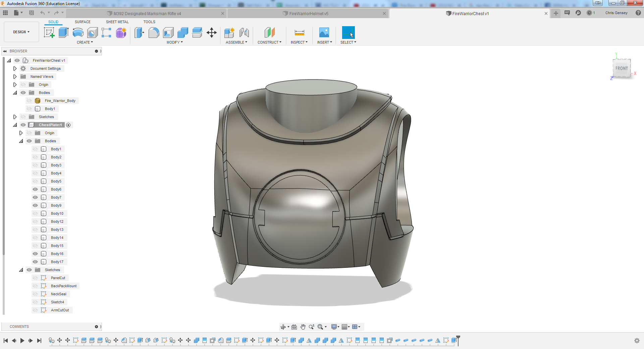
Task: Toggle visibility of the PanelCut sketch
Action: (x=35, y=278)
